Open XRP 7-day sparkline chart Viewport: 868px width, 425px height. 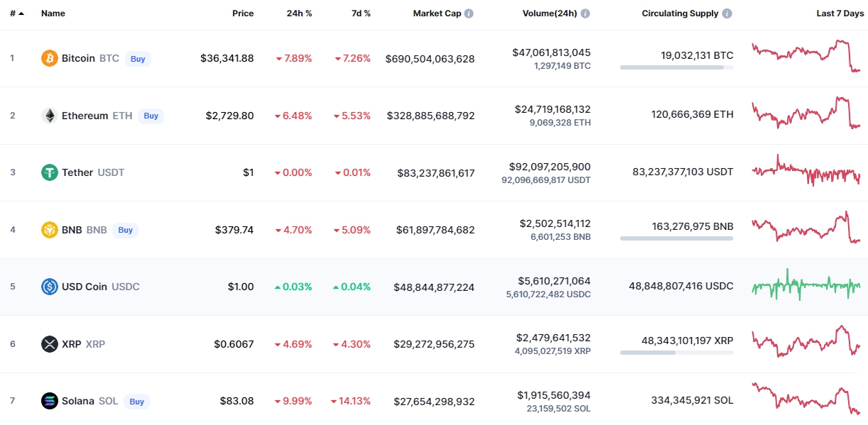click(806, 341)
